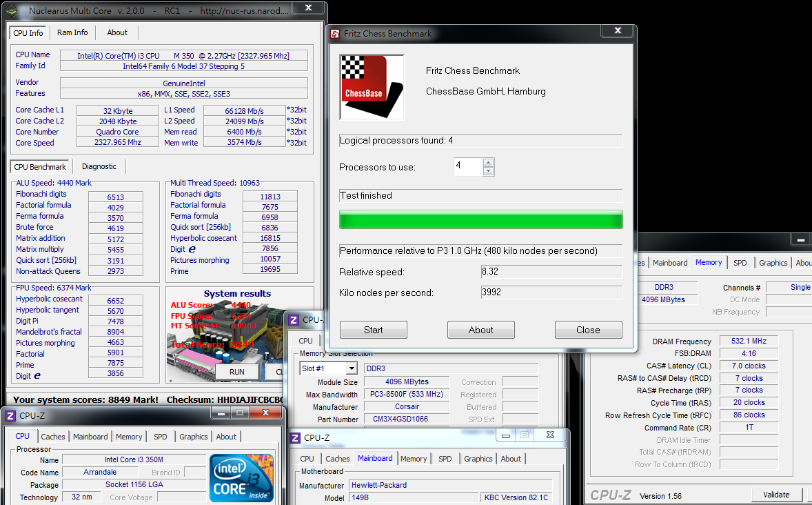Open Mainboard tab in bottom-left CPU-Z window

90,437
